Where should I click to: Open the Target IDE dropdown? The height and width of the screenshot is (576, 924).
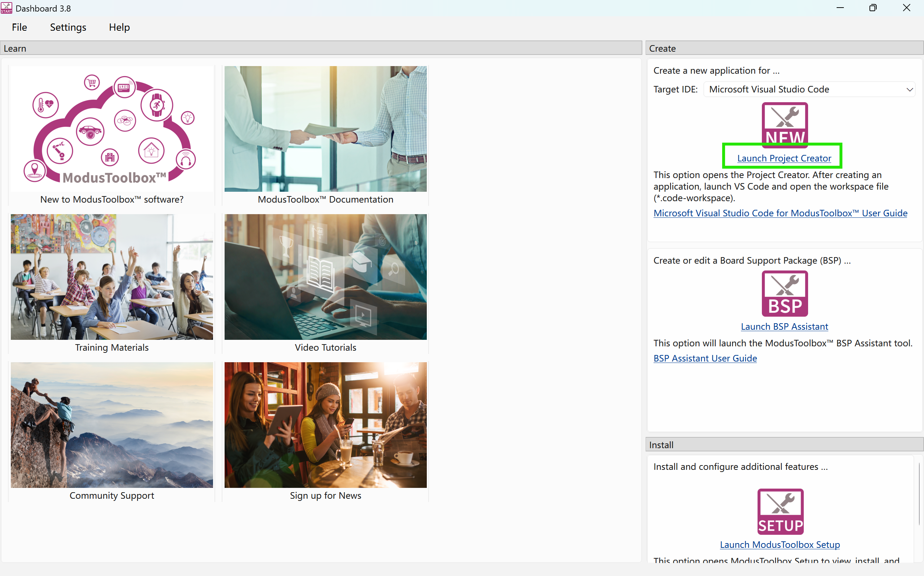point(809,89)
